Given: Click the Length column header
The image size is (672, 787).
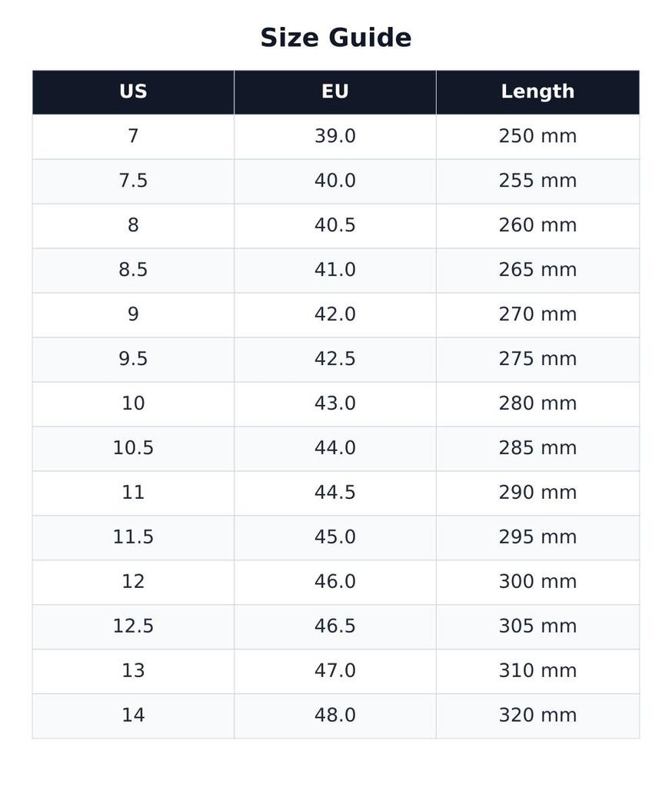Looking at the screenshot, I should (538, 92).
